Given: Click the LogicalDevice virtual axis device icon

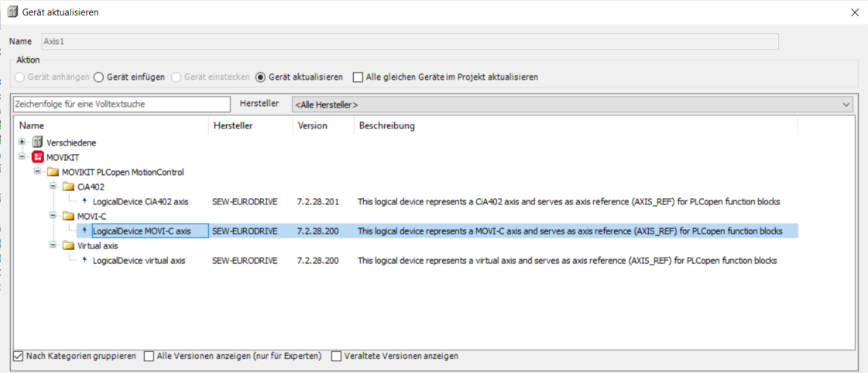Looking at the screenshot, I should pos(84,261).
